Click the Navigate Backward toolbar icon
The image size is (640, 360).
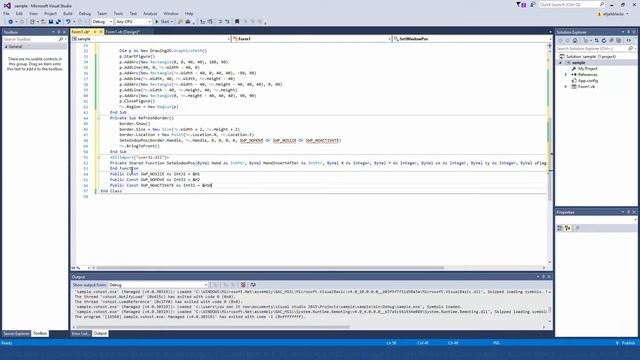(11, 22)
